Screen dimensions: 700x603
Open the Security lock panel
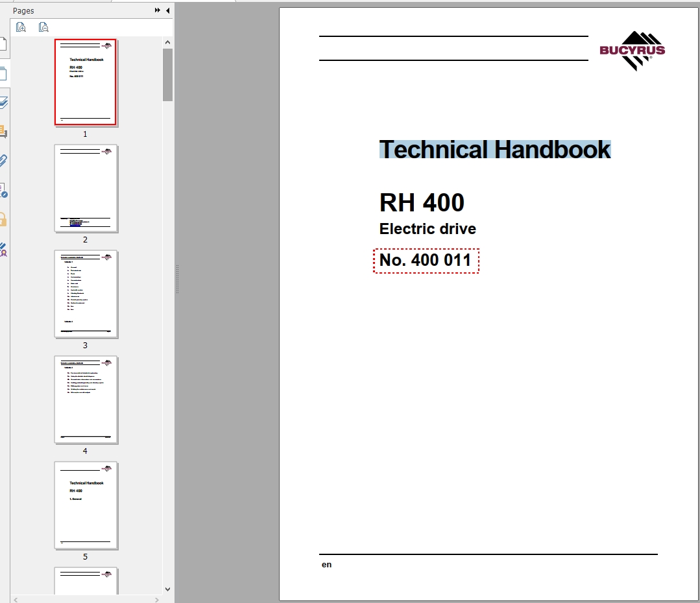[x=4, y=219]
